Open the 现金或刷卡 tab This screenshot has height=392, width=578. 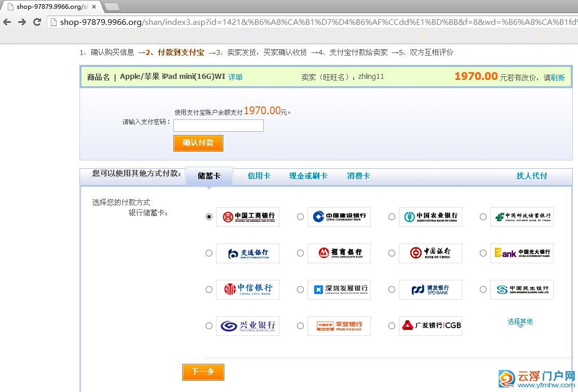tap(308, 176)
